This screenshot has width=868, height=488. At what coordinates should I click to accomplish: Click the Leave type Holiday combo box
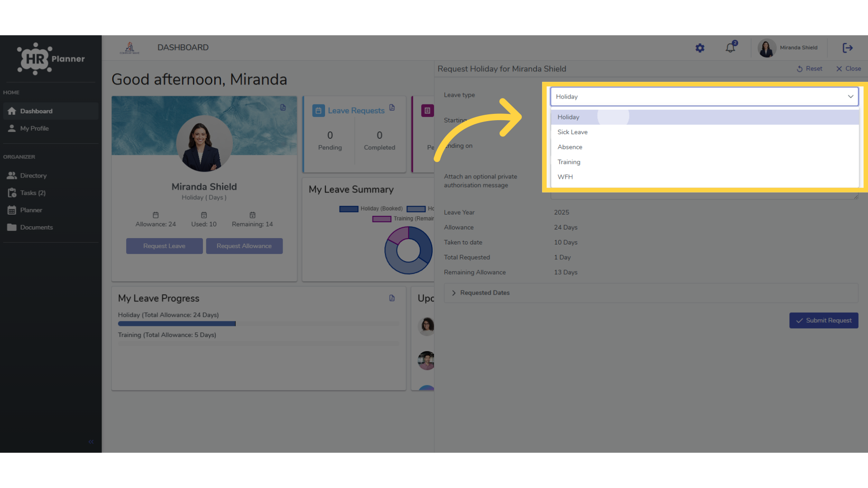pos(704,97)
